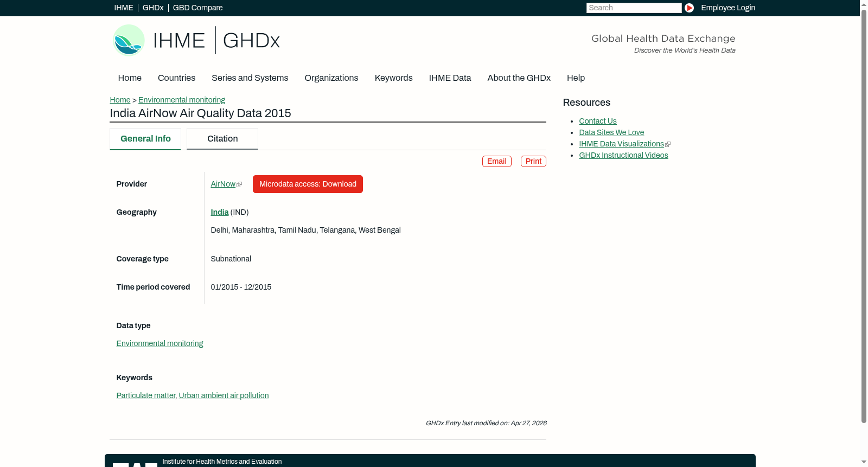
Task: Open the India geography link
Action: coord(219,213)
